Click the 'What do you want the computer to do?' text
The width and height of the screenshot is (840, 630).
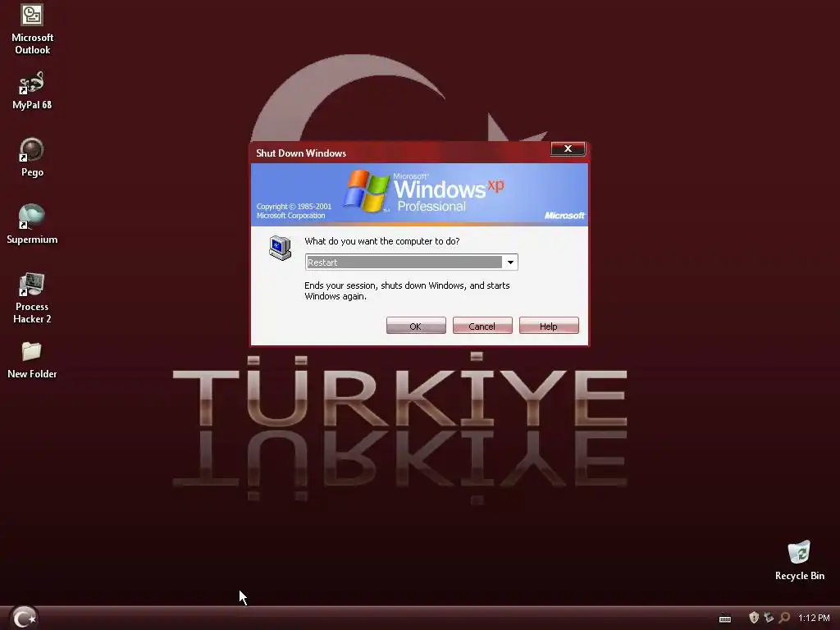[x=382, y=241]
